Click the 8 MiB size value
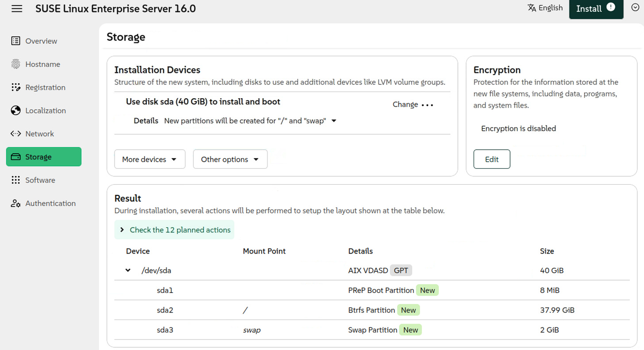The image size is (644, 350). coord(550,290)
